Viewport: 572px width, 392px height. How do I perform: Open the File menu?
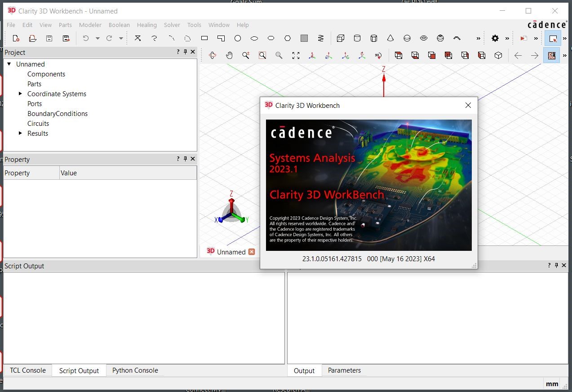pos(11,25)
